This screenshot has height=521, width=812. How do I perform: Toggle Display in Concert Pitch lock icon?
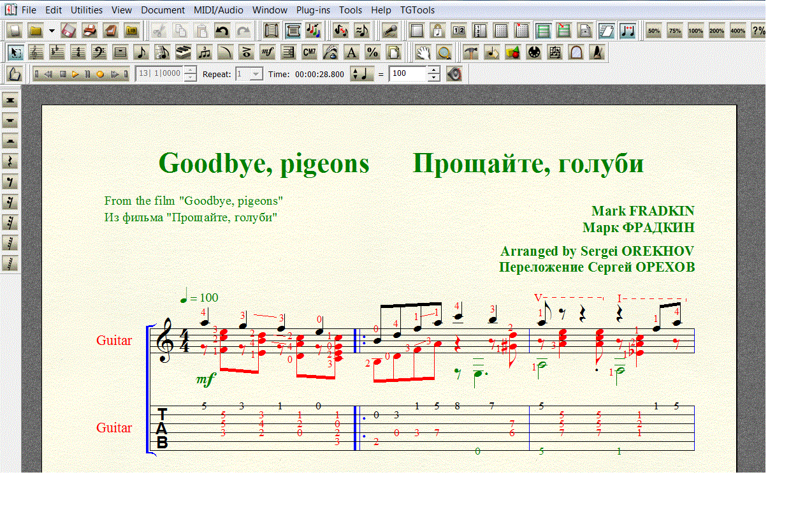[x=438, y=31]
